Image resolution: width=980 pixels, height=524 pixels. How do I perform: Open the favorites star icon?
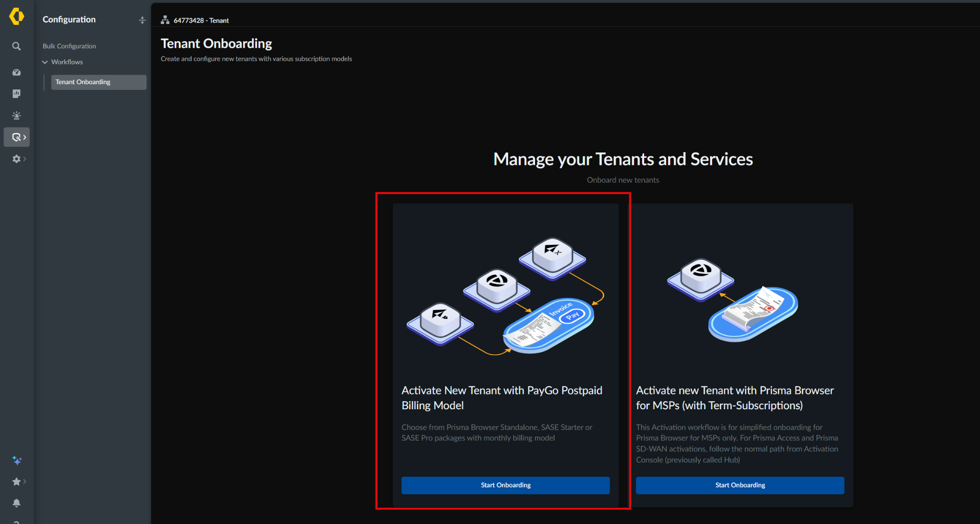[x=16, y=481]
